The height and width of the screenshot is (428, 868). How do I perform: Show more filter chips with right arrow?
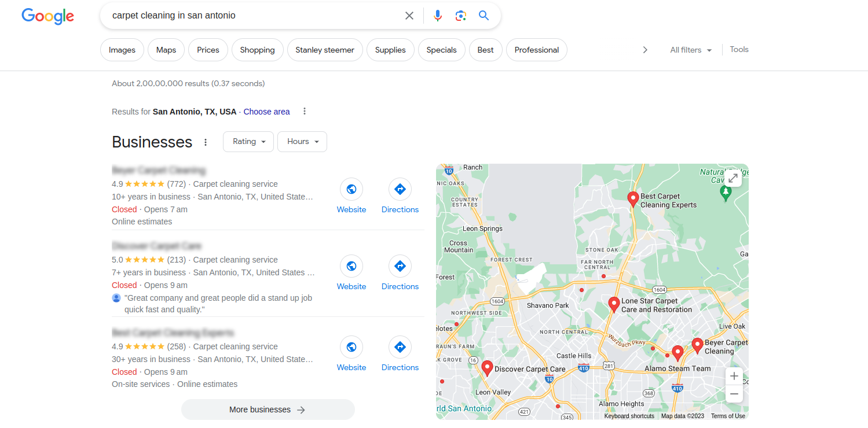[645, 50]
